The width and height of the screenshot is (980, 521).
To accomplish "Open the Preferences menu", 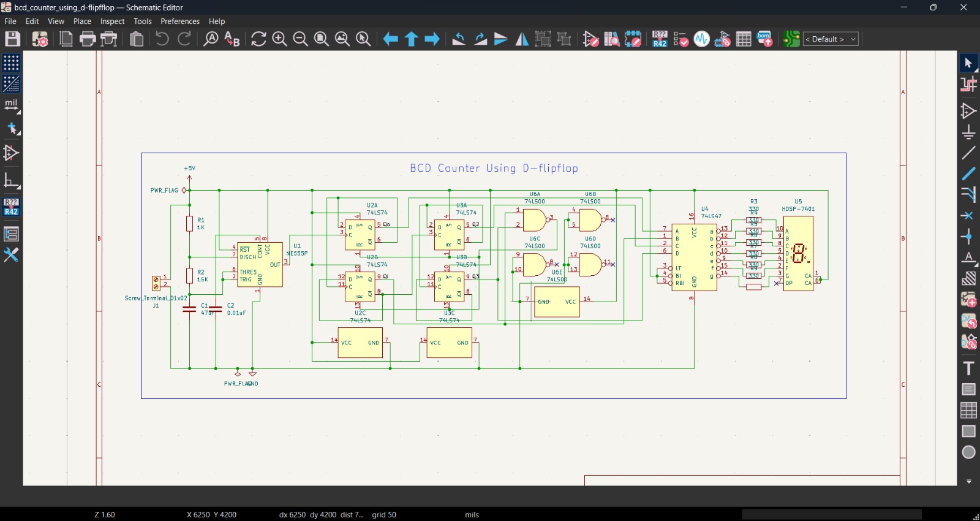I will point(180,21).
